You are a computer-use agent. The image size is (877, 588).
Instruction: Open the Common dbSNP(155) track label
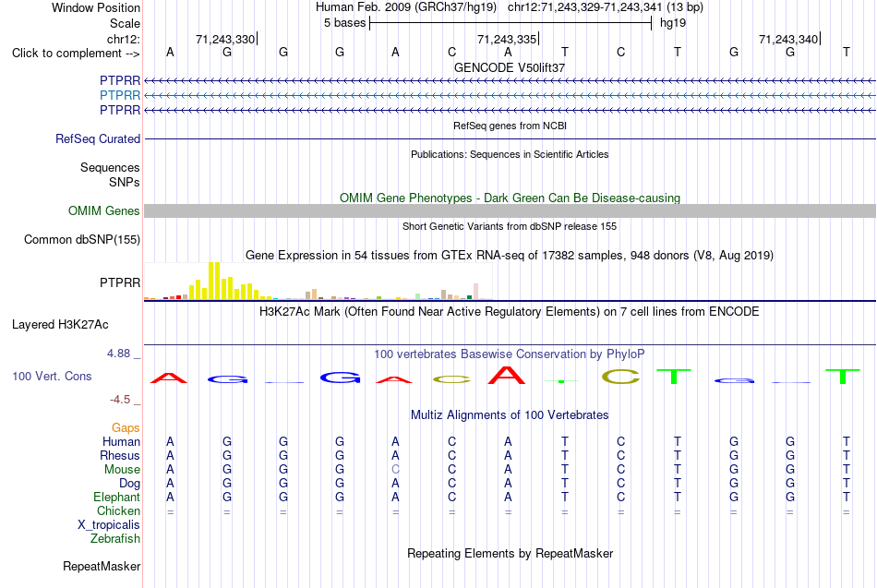click(81, 239)
